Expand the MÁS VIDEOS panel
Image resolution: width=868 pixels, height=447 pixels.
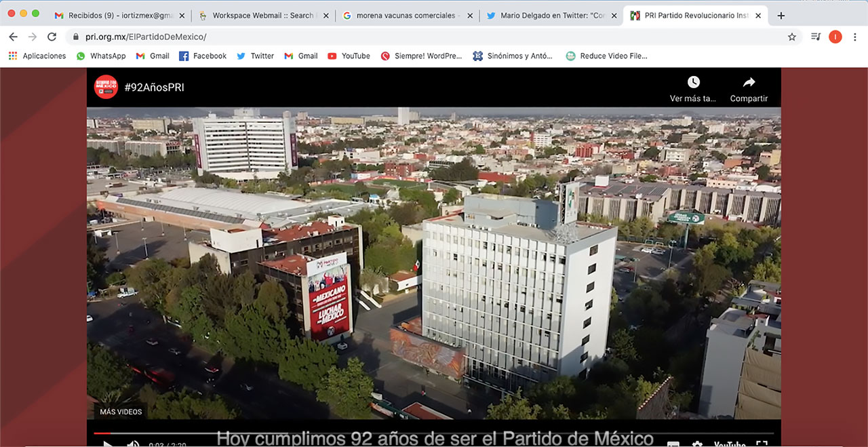[121, 412]
